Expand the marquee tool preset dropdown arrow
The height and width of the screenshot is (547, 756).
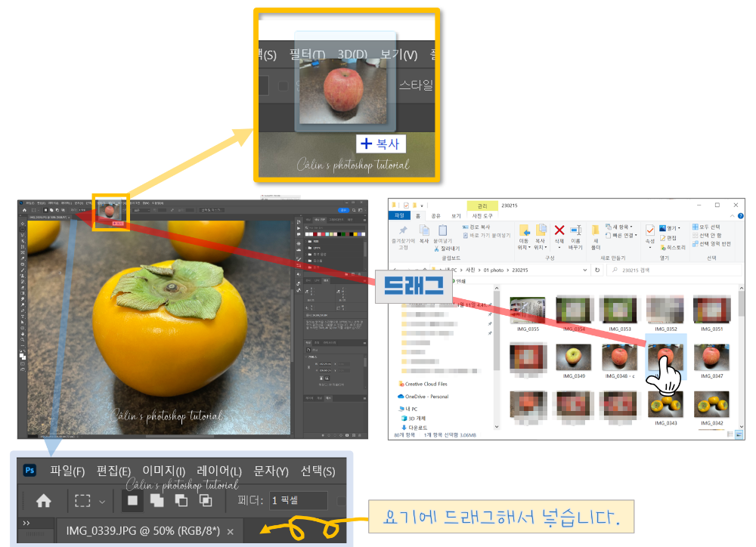(x=102, y=502)
